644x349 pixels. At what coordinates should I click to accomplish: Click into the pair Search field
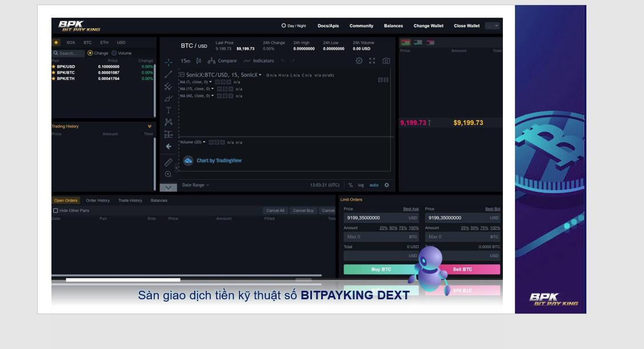69,53
